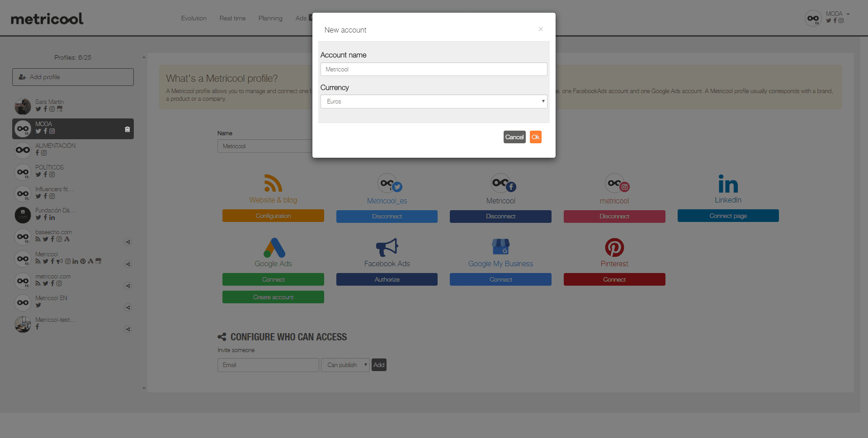
Task: Open Website & blog Configuration button
Action: click(x=273, y=216)
